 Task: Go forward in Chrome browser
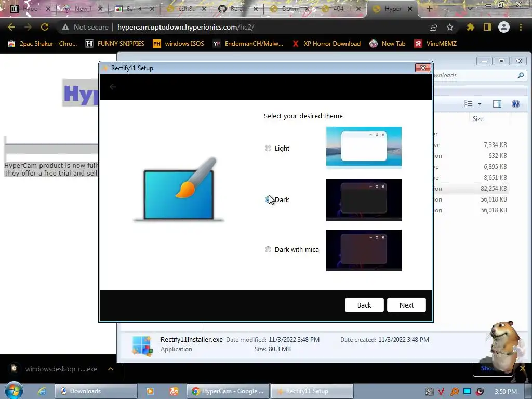(x=28, y=27)
